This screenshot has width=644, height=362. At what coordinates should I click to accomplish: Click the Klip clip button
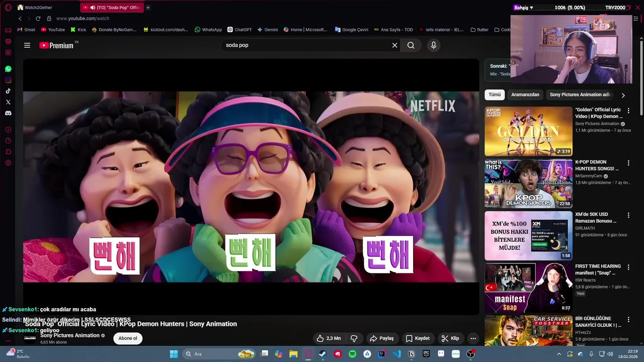click(450, 338)
